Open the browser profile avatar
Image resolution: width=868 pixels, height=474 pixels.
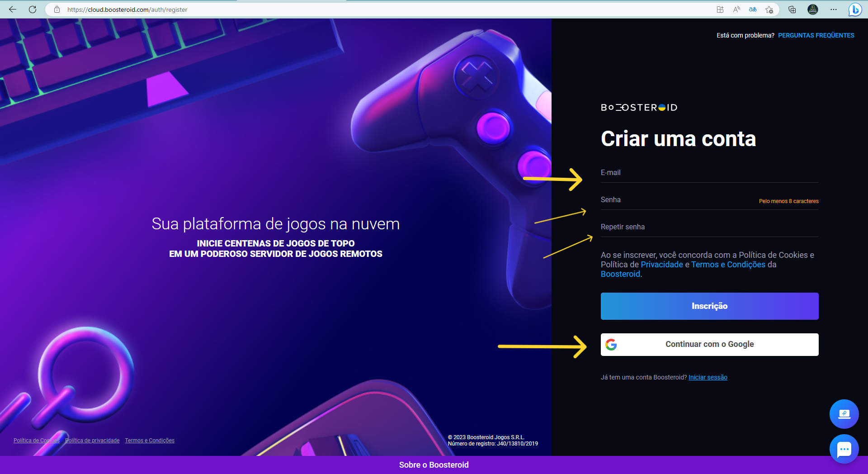click(x=813, y=9)
